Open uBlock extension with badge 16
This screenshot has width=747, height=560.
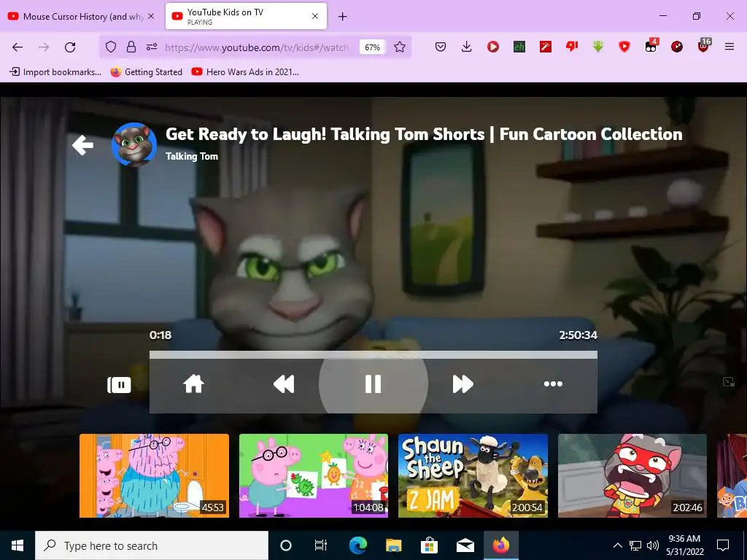click(x=704, y=45)
